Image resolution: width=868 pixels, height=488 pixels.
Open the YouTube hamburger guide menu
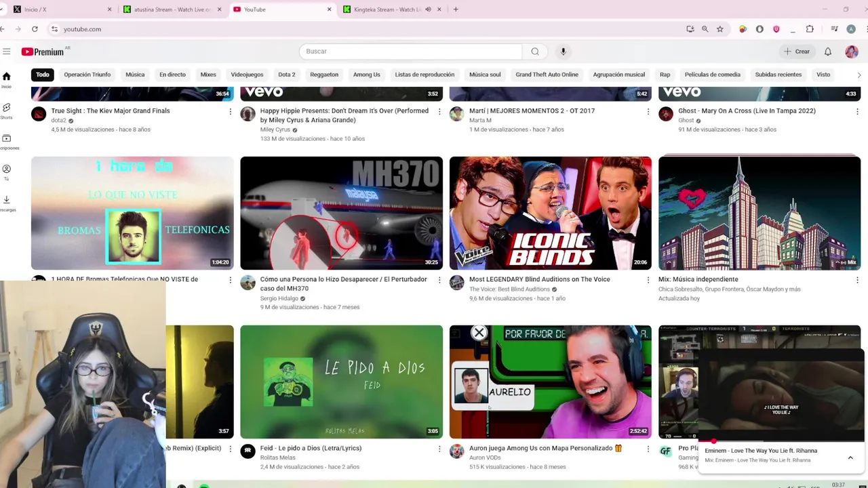point(6,52)
